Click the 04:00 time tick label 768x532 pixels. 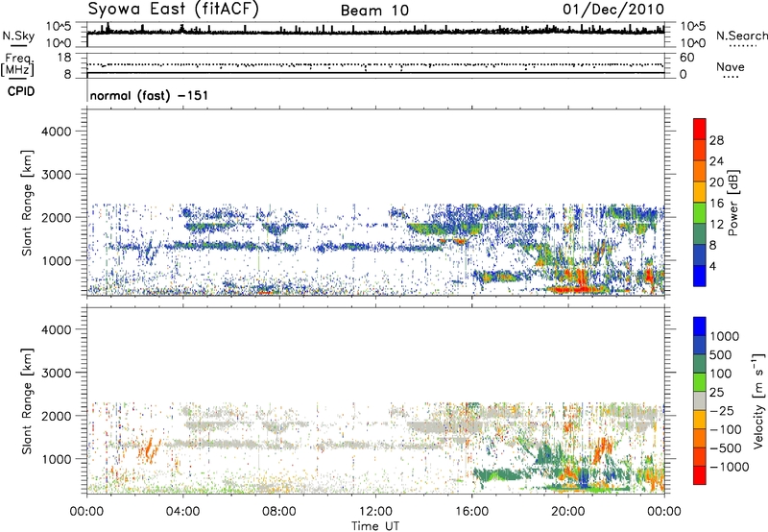coord(183,512)
